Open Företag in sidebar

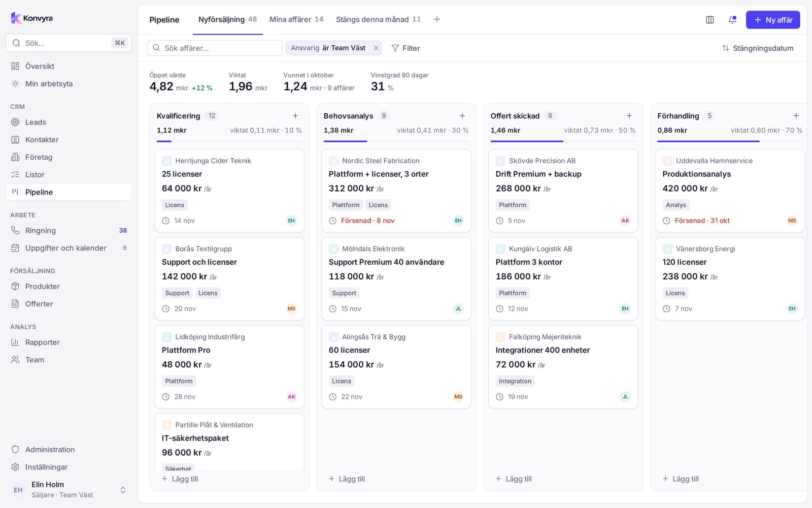(x=69, y=157)
